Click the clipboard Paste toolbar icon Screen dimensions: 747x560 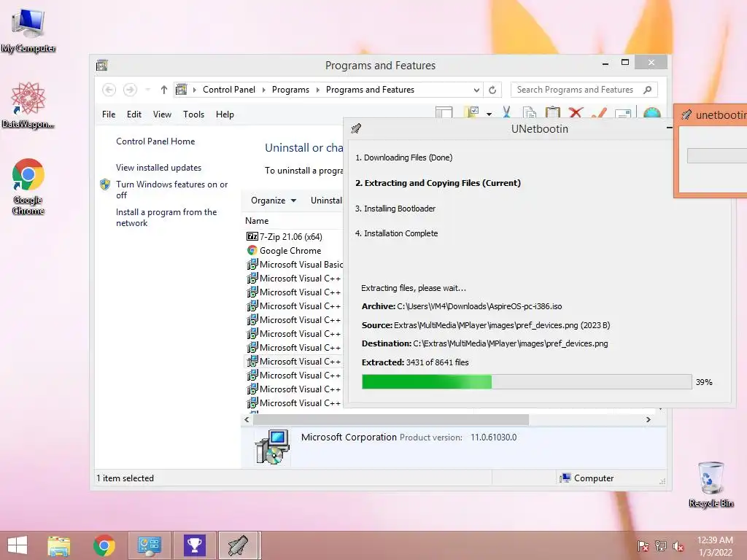coord(553,112)
